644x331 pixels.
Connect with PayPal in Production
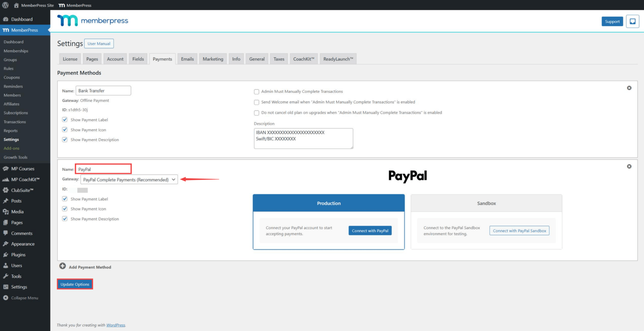point(370,230)
